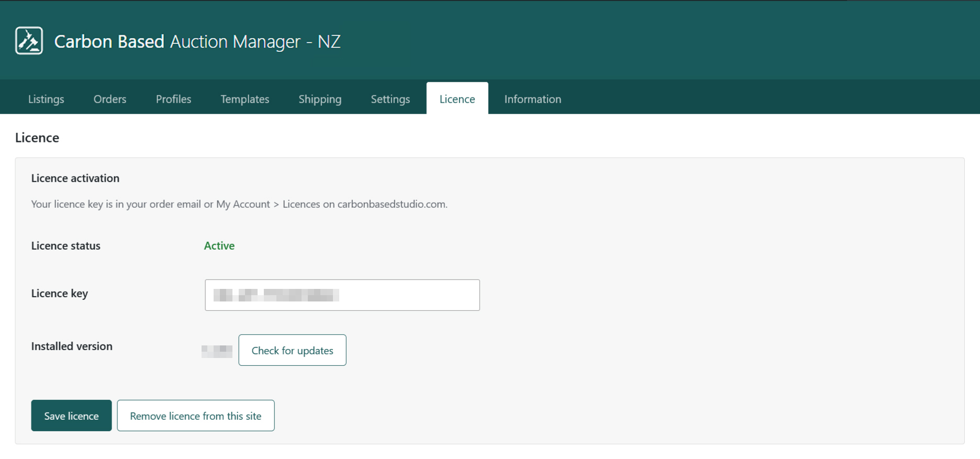Click the Carbon Based auction gavel logo icon
980x459 pixels.
[x=29, y=41]
